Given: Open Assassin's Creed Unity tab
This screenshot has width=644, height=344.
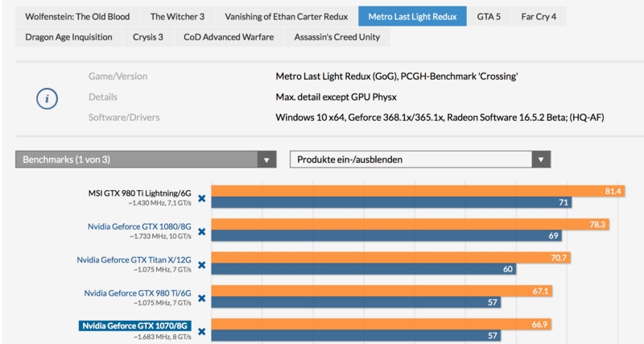Looking at the screenshot, I should coord(336,37).
